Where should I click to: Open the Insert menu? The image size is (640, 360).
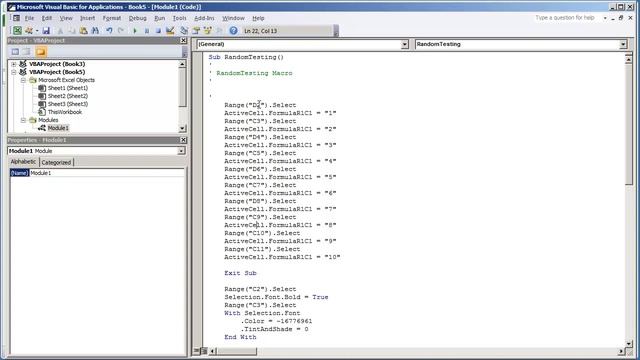pyautogui.click(x=87, y=18)
